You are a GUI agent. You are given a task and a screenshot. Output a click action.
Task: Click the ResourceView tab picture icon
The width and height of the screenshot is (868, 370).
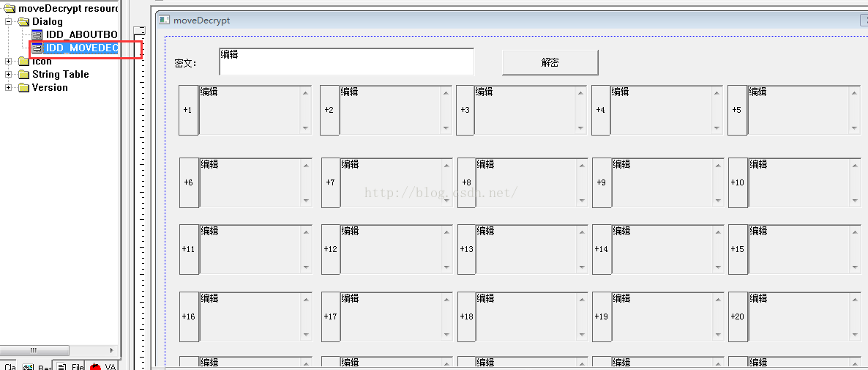(x=29, y=366)
